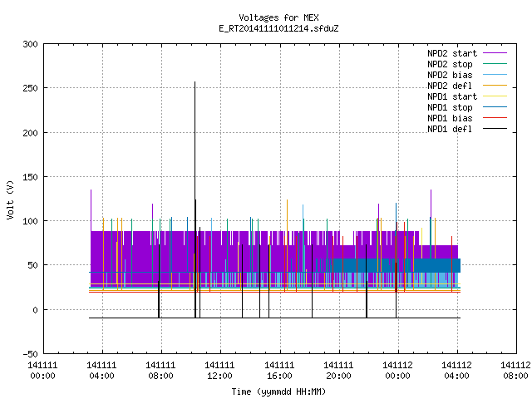This screenshot has height=399, width=532.
Task: Click the y-axis tick value 200
Action: click(30, 133)
